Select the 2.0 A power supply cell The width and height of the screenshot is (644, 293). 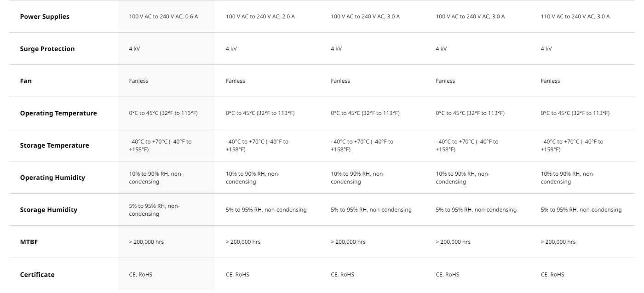coord(260,17)
